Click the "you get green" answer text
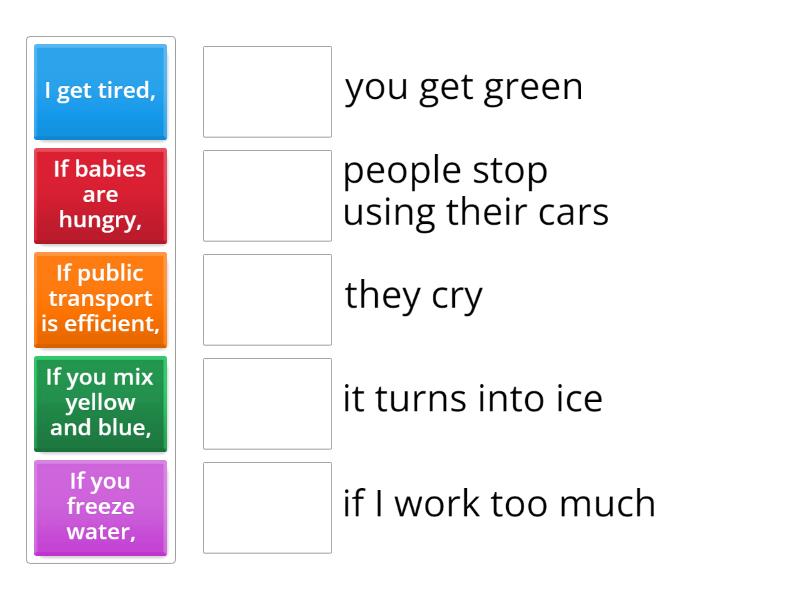This screenshot has height=600, width=800. [x=464, y=88]
